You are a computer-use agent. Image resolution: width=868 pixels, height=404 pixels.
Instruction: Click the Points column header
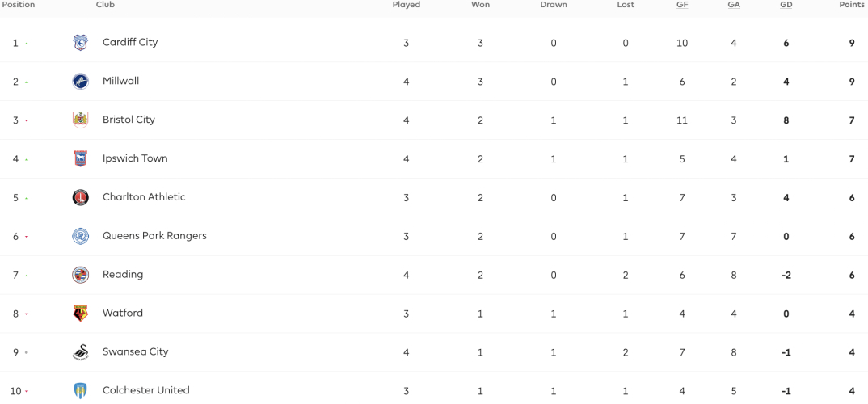click(x=853, y=5)
